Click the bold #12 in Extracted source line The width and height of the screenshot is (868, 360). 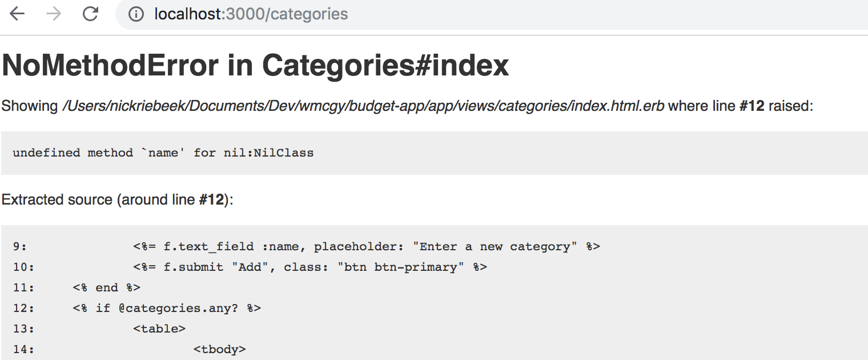point(211,199)
